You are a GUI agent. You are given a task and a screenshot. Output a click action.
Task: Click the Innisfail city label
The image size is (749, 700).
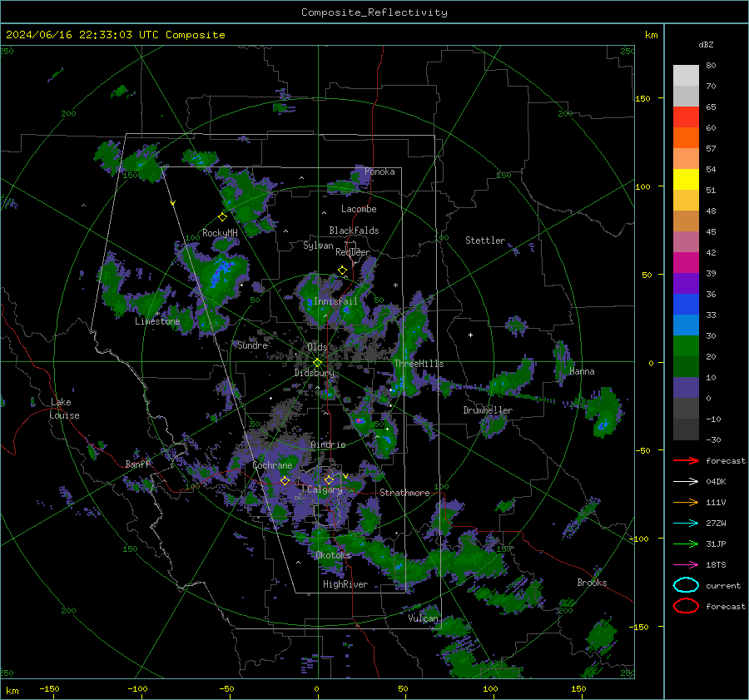click(x=335, y=301)
